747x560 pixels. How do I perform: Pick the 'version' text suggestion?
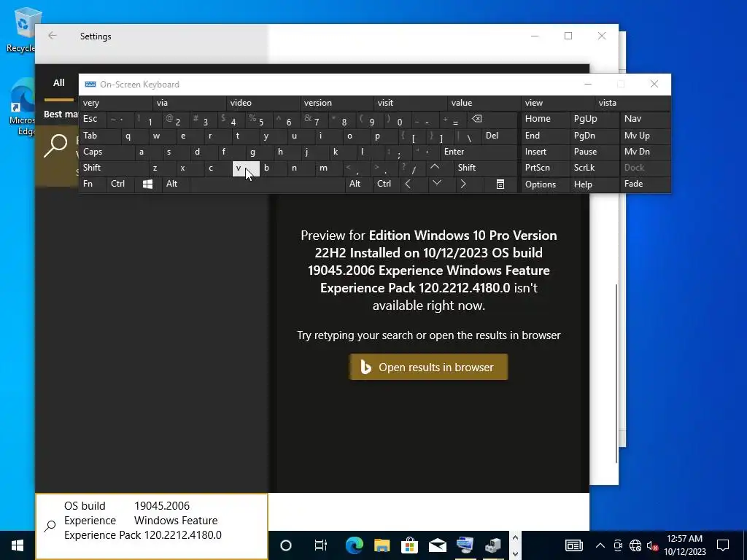(x=337, y=103)
